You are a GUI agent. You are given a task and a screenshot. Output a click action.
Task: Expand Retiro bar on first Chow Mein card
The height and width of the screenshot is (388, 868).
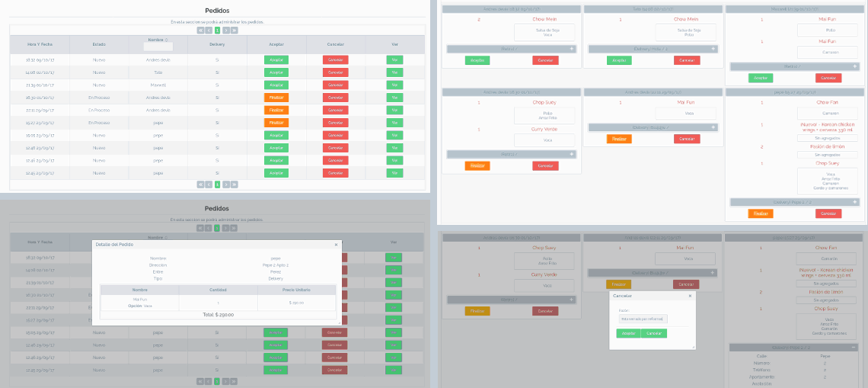pyautogui.click(x=571, y=48)
